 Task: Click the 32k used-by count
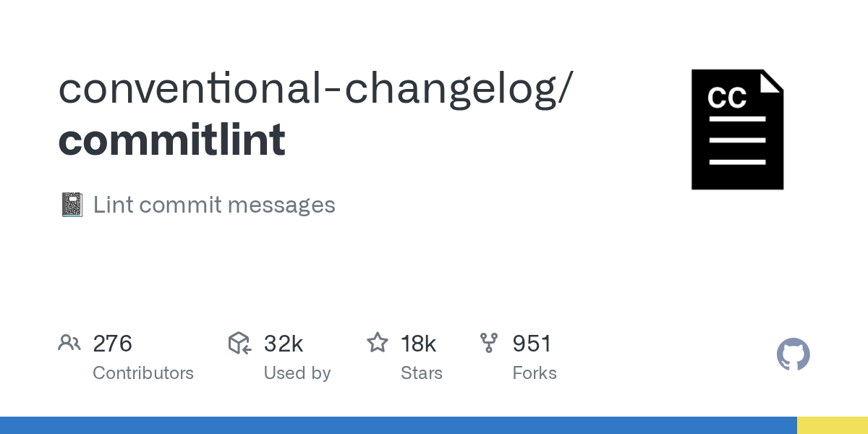tap(283, 344)
